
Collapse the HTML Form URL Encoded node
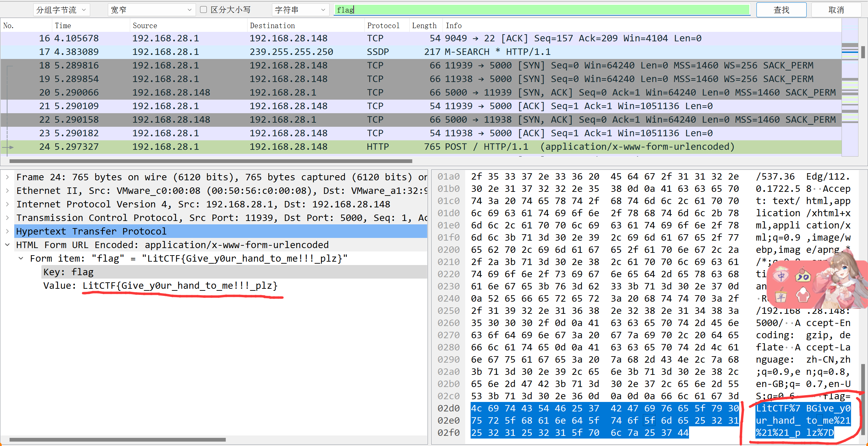[x=7, y=245]
